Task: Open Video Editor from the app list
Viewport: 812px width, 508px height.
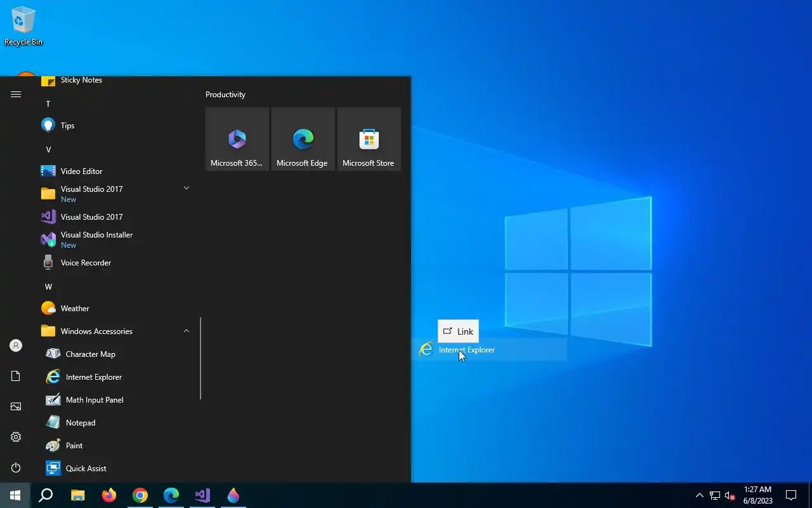Action: click(x=116, y=171)
